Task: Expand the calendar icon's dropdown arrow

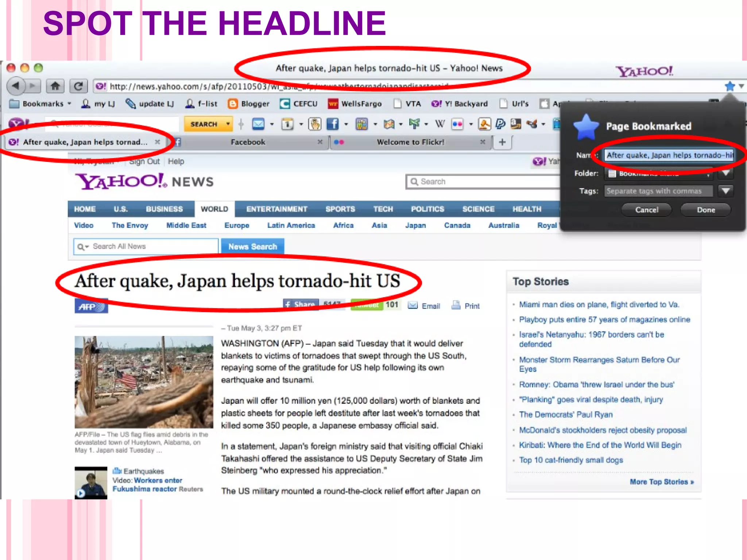Action: pos(301,124)
